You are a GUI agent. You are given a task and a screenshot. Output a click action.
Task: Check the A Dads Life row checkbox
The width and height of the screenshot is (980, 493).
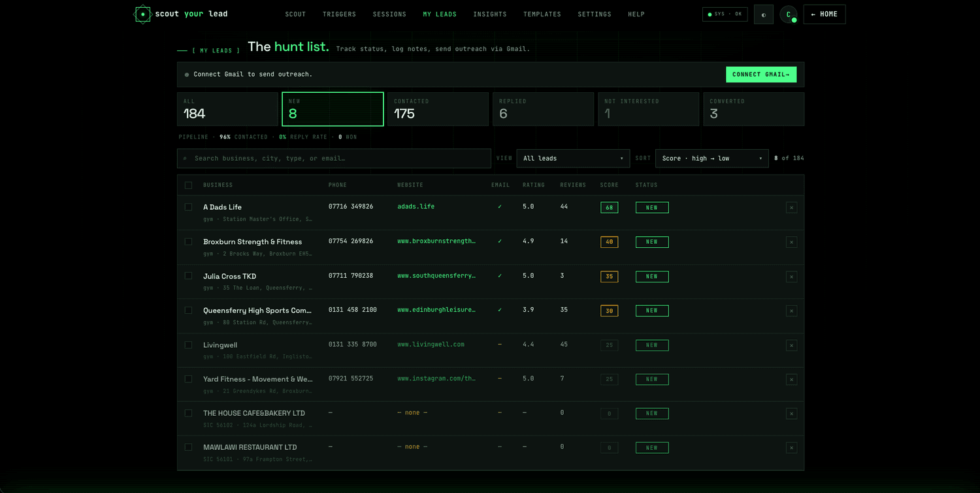click(188, 207)
